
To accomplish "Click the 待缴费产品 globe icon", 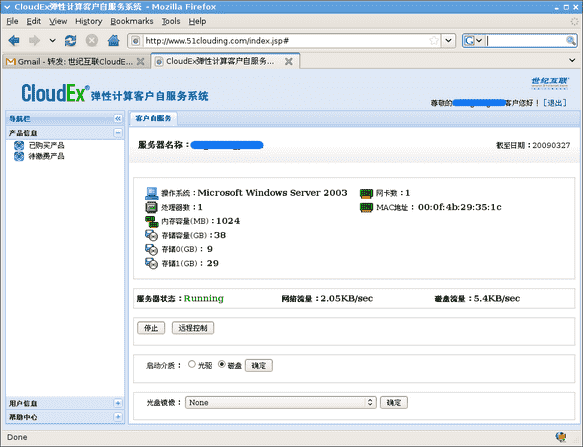I will click(x=19, y=156).
